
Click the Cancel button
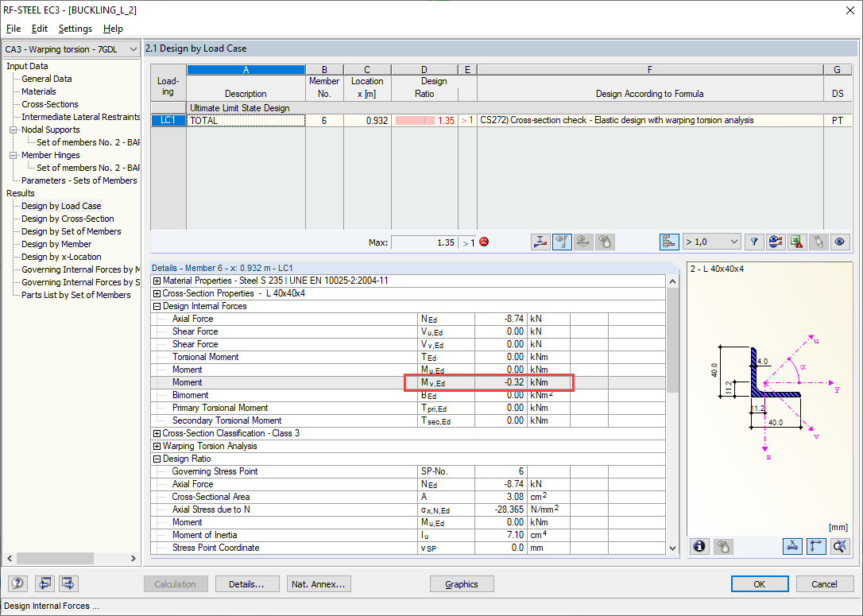point(824,584)
